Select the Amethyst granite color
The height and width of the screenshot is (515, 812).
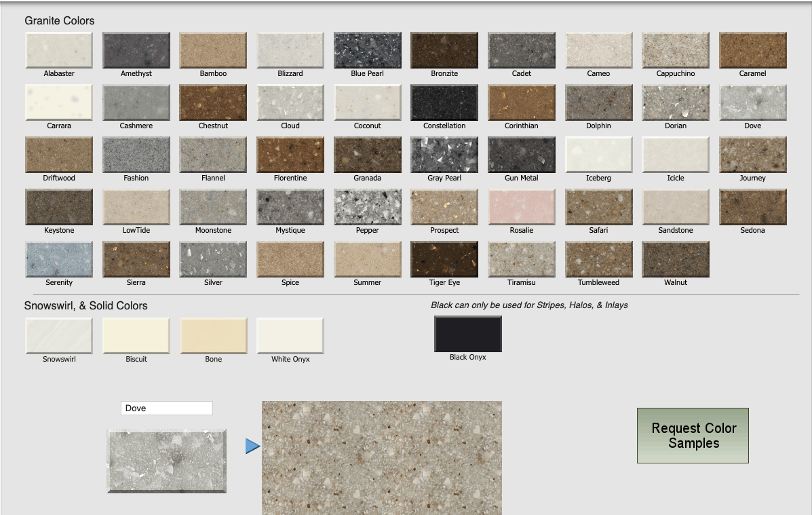click(x=136, y=50)
